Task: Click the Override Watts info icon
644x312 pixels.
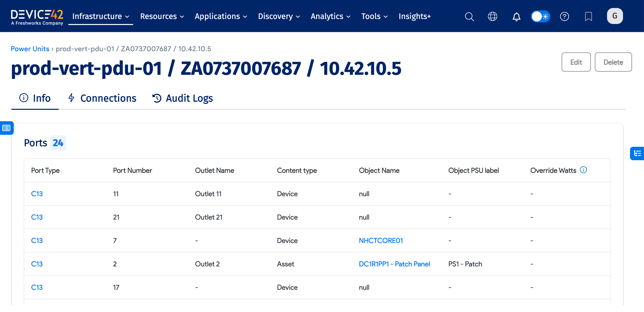Action: [583, 170]
